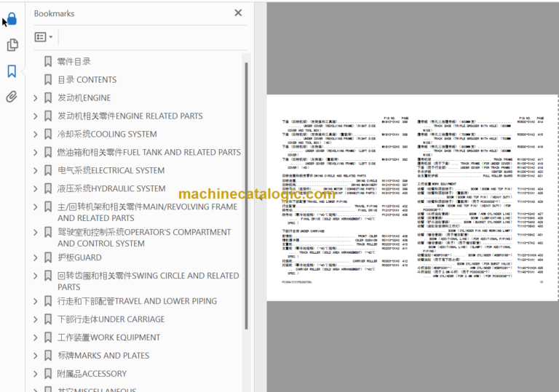Toggle the Bookmarks sidebar icon
559x392 pixels.
12,71
